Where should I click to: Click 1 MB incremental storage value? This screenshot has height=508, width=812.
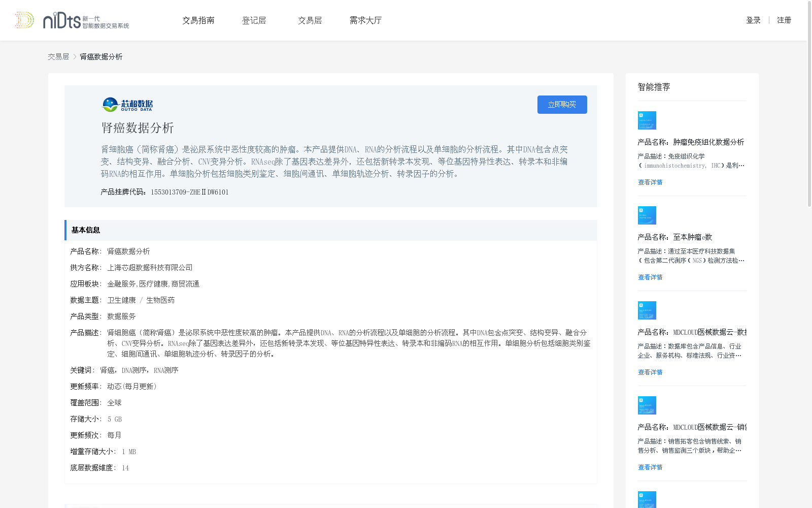(129, 452)
